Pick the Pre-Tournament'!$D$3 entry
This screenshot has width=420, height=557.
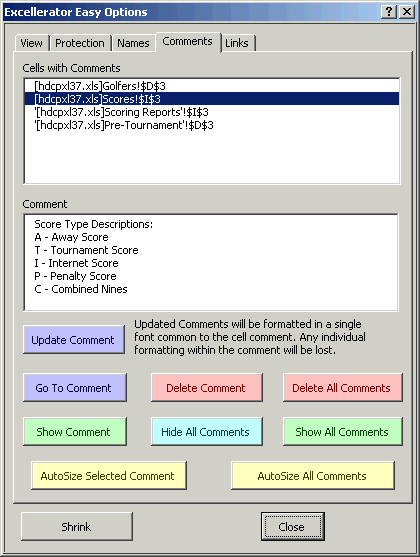(212, 125)
